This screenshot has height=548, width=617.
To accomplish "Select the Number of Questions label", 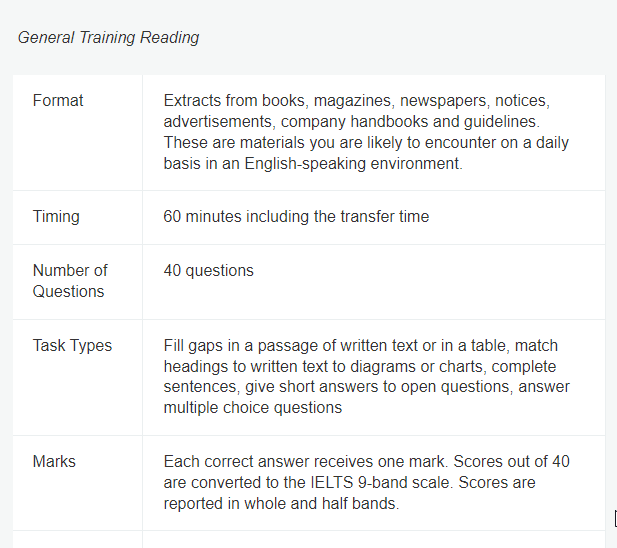I will 70,281.
